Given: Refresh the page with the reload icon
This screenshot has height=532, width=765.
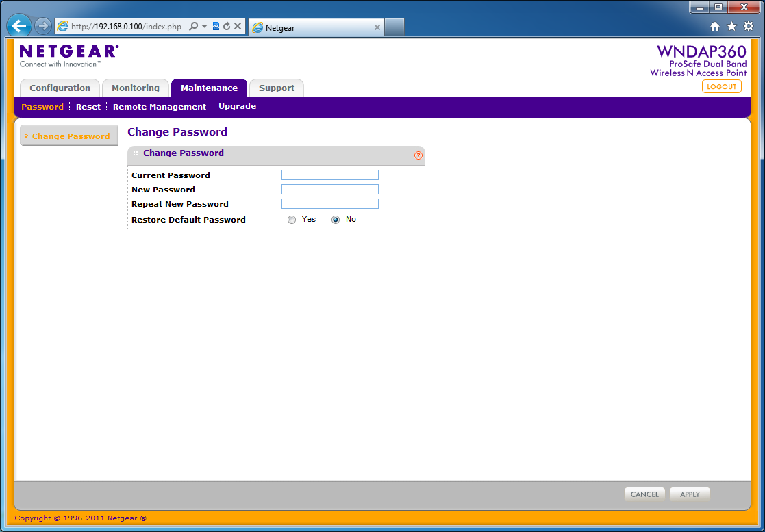Looking at the screenshot, I should click(x=227, y=26).
